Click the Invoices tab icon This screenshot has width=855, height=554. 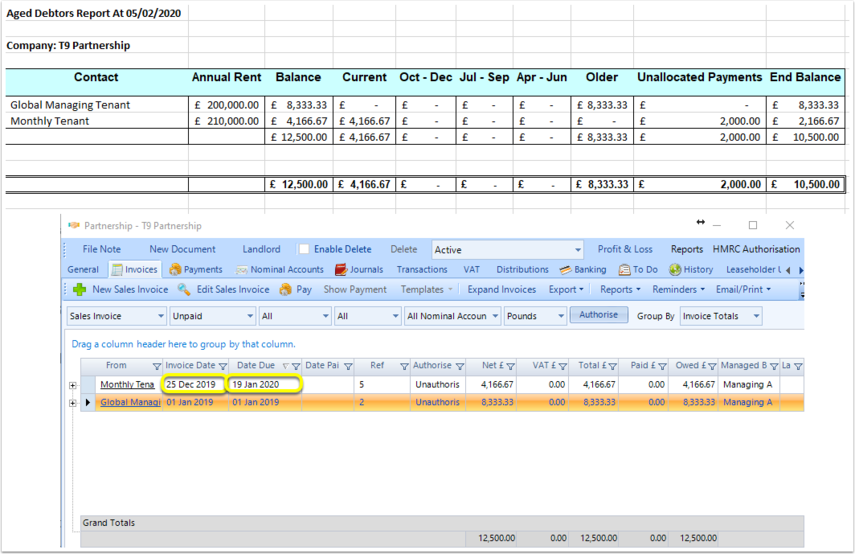click(117, 269)
